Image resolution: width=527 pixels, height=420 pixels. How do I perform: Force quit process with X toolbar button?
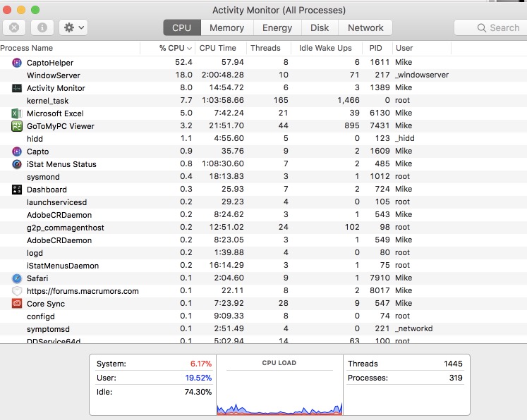point(14,27)
